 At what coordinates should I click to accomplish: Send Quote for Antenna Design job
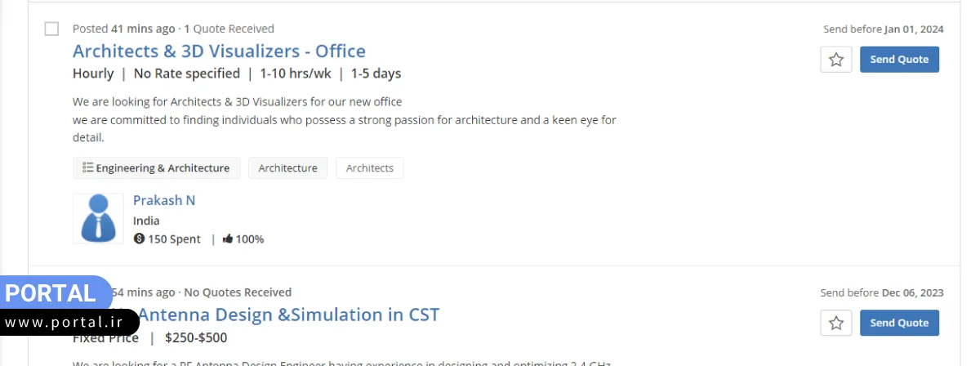click(x=899, y=323)
